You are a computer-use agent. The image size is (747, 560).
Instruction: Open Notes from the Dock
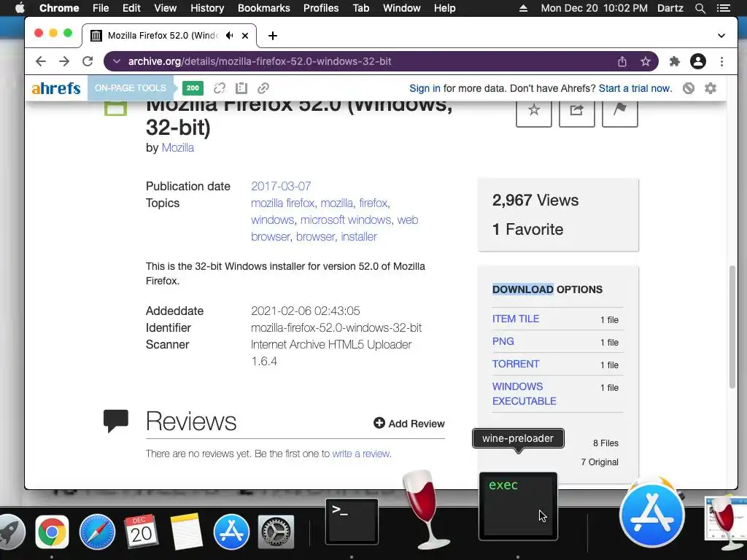(x=186, y=532)
